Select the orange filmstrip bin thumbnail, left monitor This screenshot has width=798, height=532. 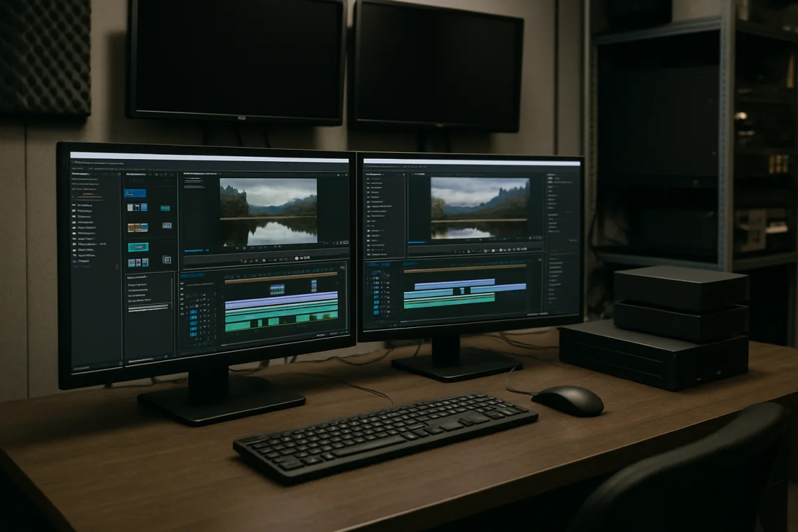click(x=138, y=227)
